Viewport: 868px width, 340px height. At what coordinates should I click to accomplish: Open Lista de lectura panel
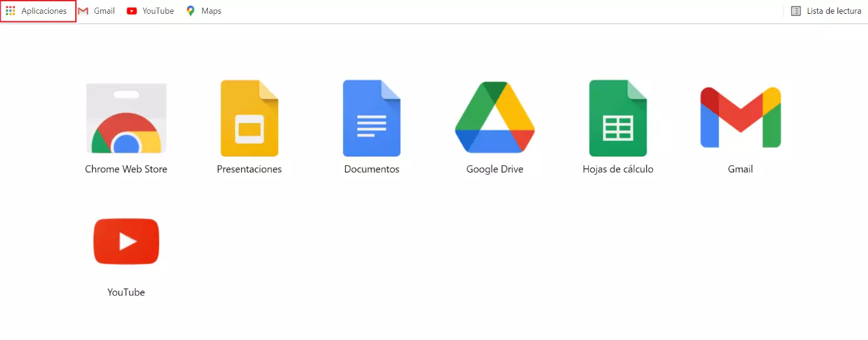[826, 11]
